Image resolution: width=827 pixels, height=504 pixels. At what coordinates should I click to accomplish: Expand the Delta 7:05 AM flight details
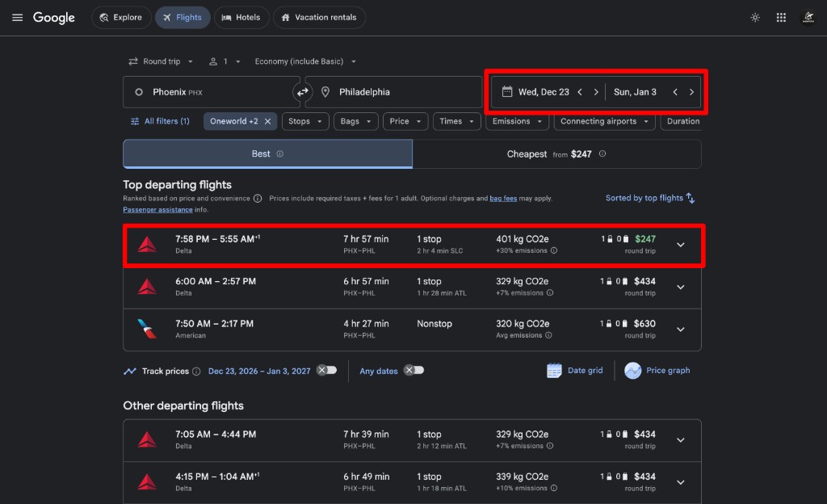pyautogui.click(x=680, y=440)
